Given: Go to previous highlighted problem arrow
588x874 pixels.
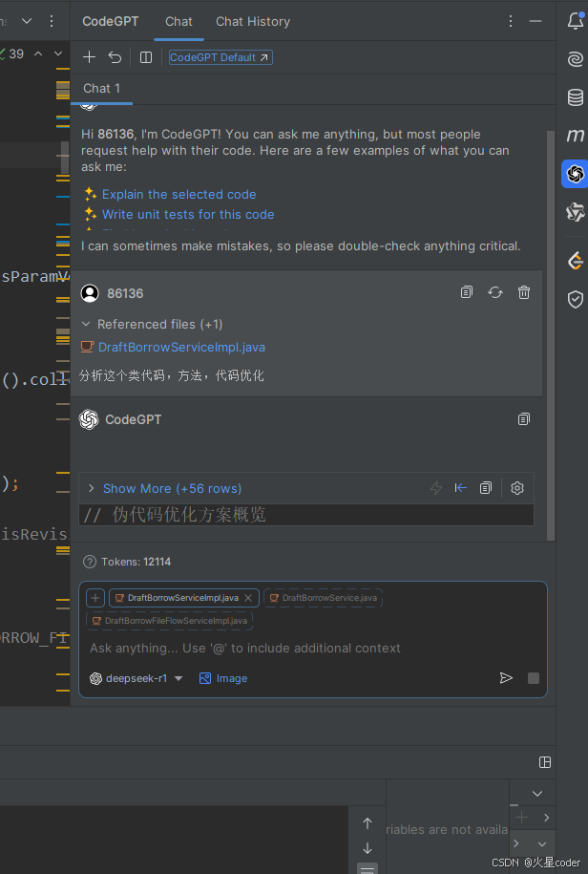Looking at the screenshot, I should click(38, 53).
